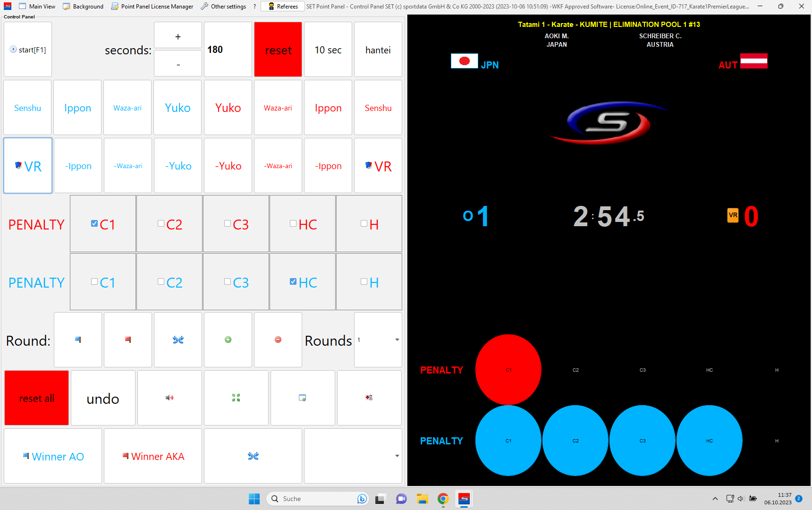The height and width of the screenshot is (510, 812).
Task: Award blue Ippon
Action: (77, 108)
